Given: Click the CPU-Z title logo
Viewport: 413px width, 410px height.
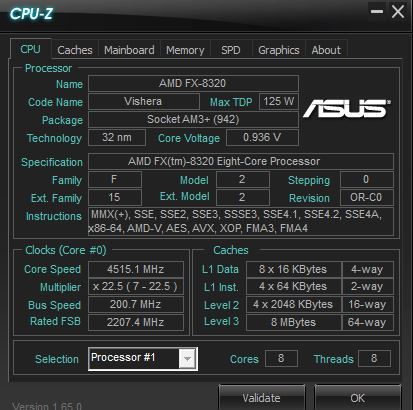Looking at the screenshot, I should (x=31, y=14).
